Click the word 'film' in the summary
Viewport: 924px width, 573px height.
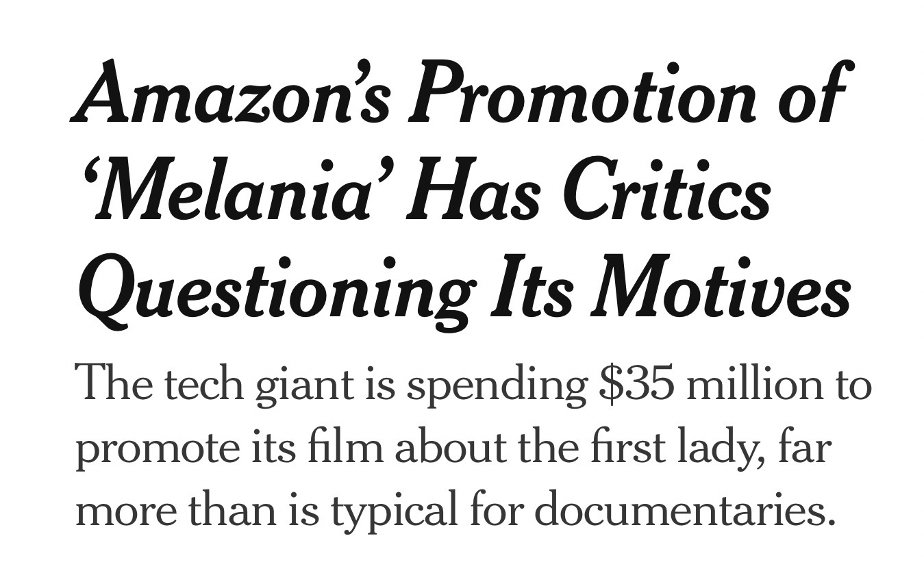tap(291, 450)
